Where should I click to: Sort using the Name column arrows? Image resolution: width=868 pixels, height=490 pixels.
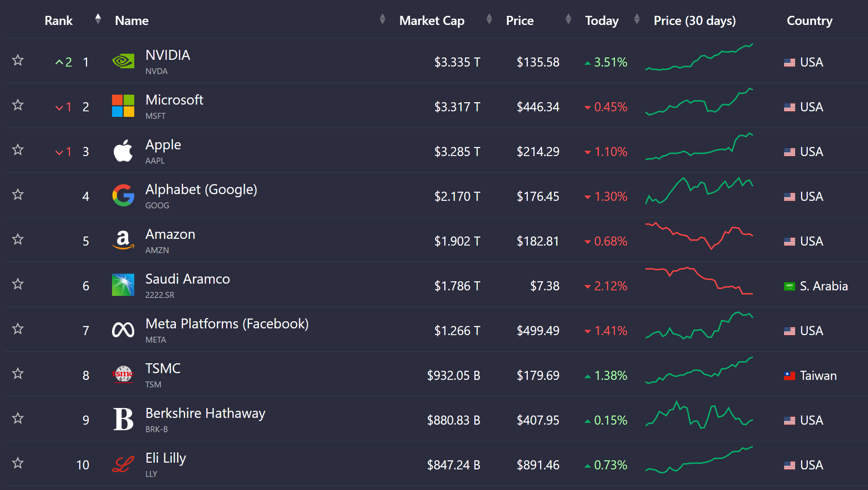[382, 19]
